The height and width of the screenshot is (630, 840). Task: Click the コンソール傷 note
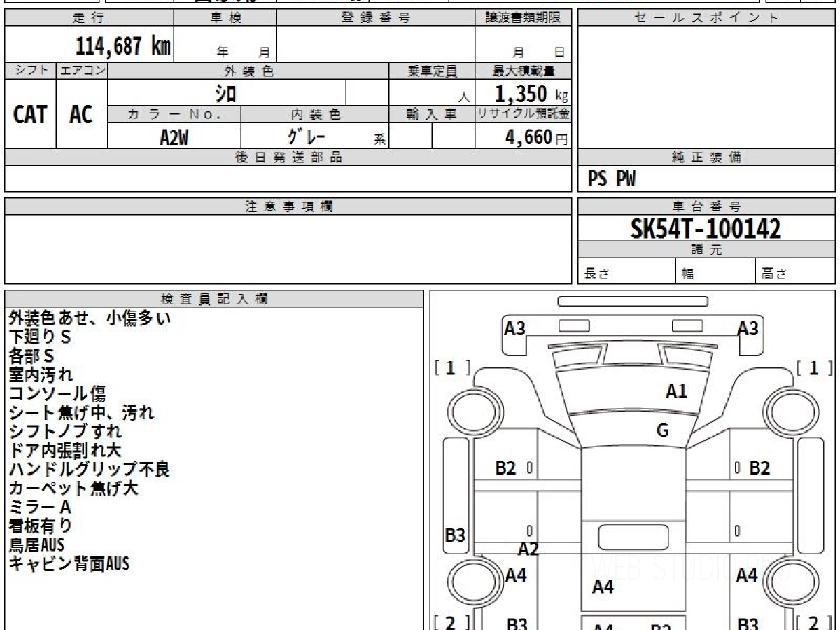coord(57,394)
